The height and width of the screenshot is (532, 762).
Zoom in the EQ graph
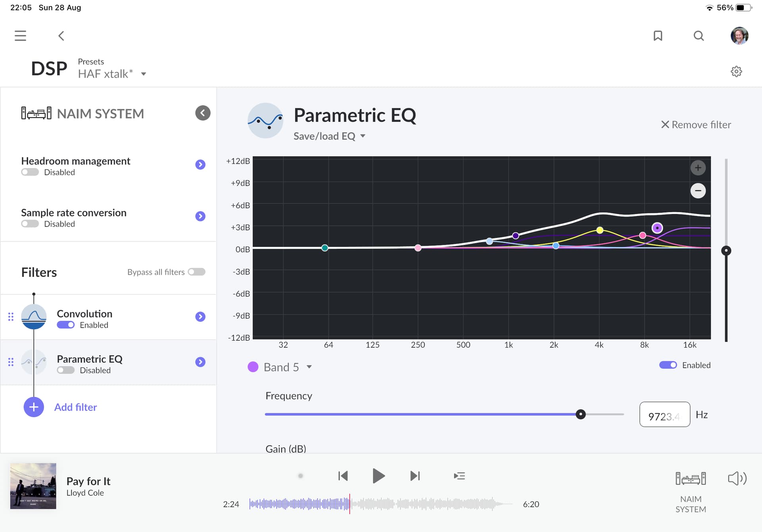pos(698,168)
